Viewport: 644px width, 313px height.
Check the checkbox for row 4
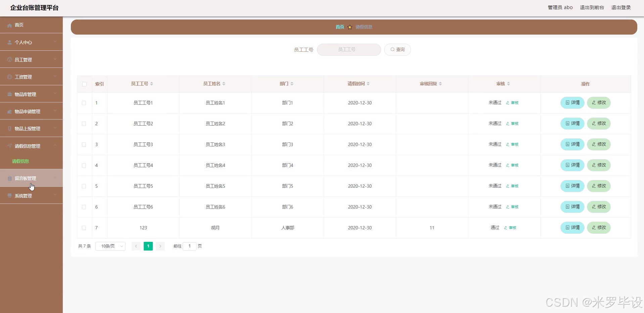tap(84, 166)
